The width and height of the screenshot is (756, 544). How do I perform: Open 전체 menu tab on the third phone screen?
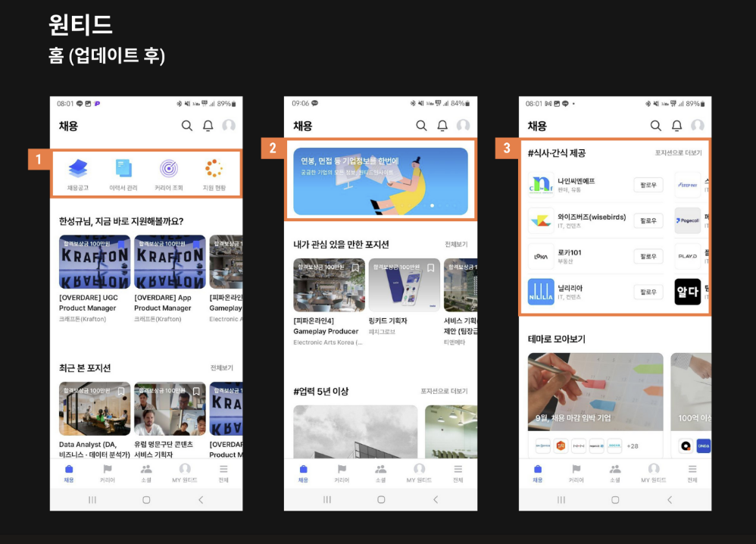[x=692, y=473]
